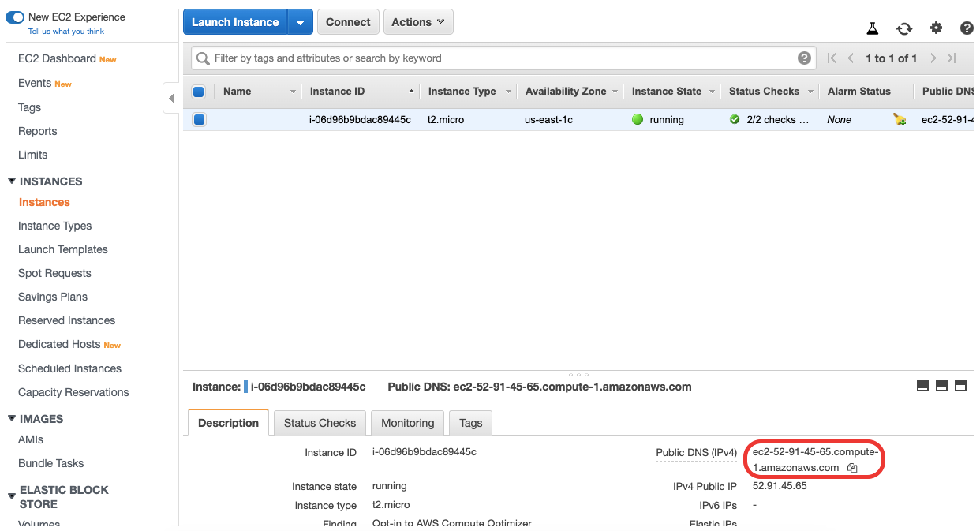Switch to the Description tab

[x=228, y=423]
